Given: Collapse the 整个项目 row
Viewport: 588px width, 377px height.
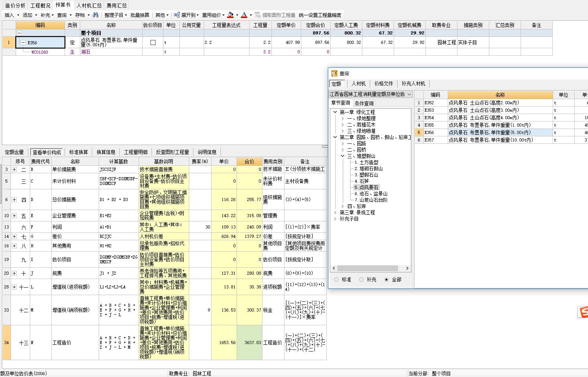Looking at the screenshot, I should pos(19,33).
